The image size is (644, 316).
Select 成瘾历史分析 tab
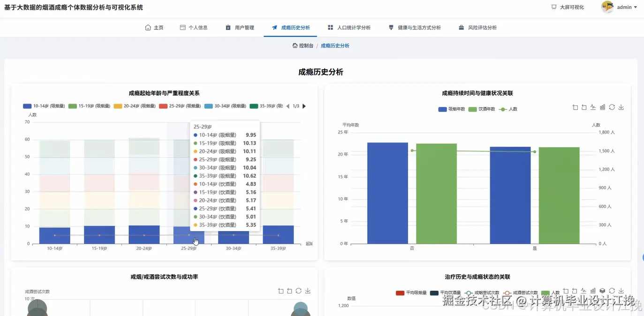click(x=290, y=28)
